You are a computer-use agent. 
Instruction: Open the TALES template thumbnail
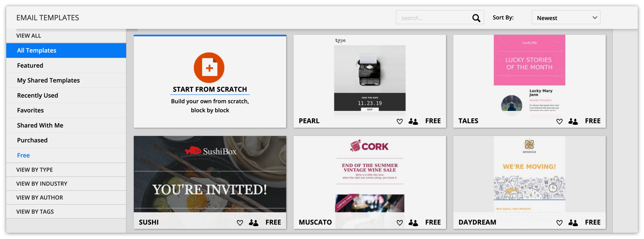[x=529, y=74]
